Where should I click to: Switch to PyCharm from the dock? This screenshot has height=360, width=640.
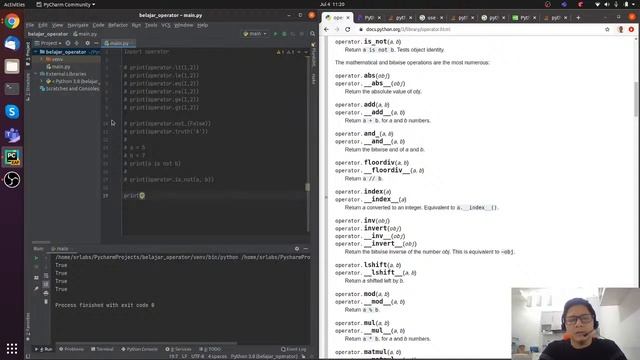(x=12, y=157)
